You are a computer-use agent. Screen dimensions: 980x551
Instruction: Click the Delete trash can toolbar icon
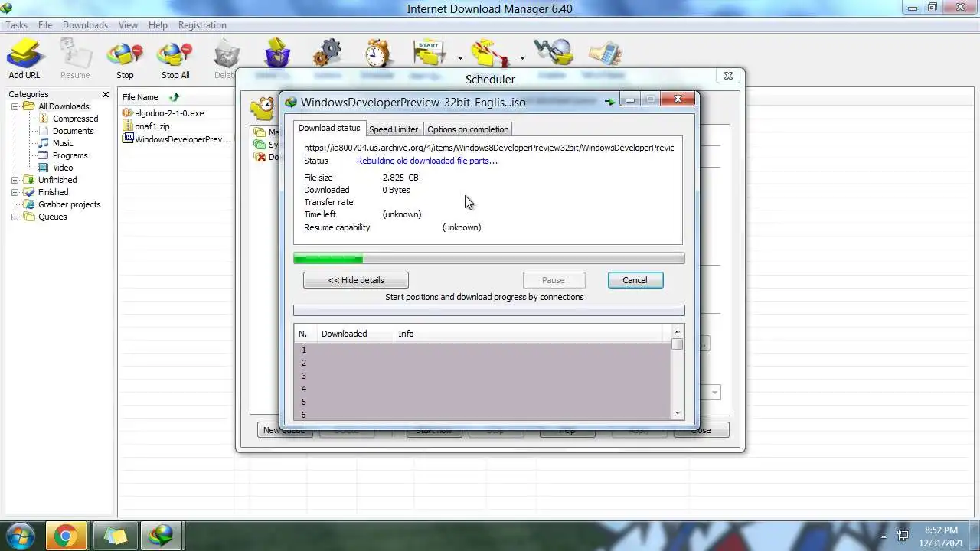(x=226, y=54)
